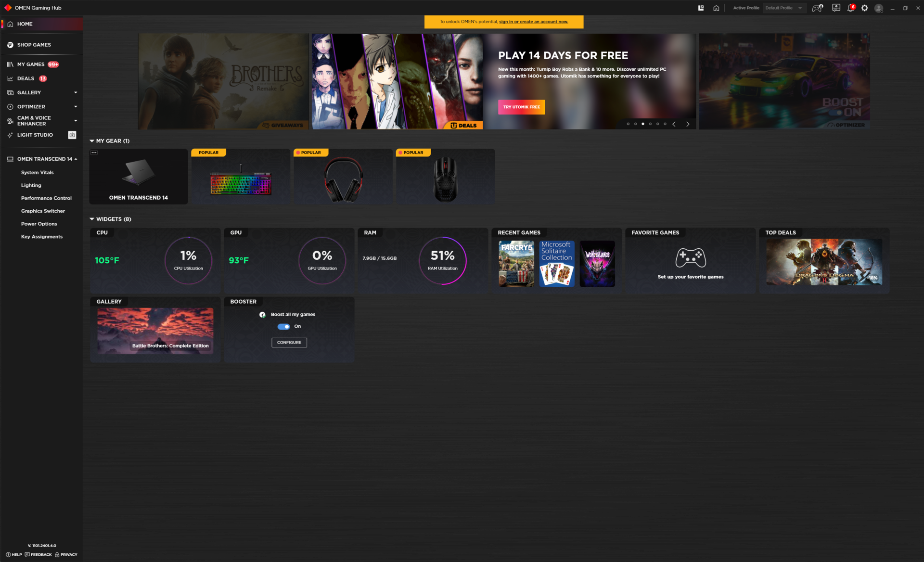Click the user account avatar icon

879,8
